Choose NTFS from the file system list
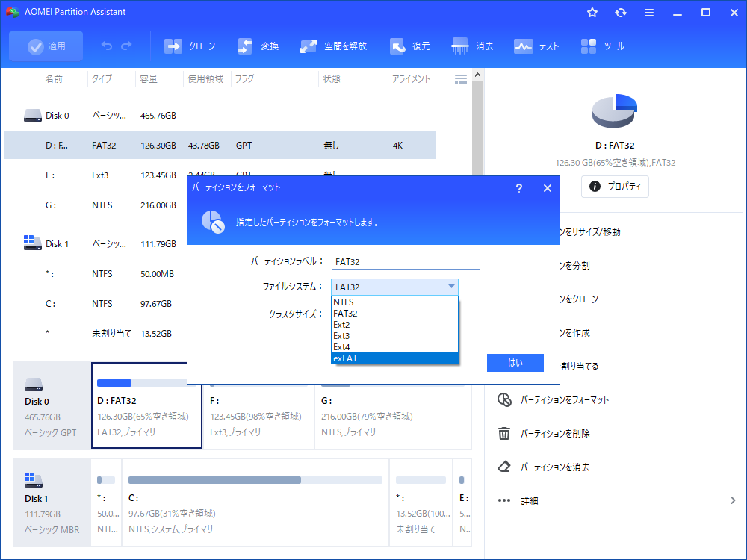This screenshot has width=747, height=560. point(394,302)
